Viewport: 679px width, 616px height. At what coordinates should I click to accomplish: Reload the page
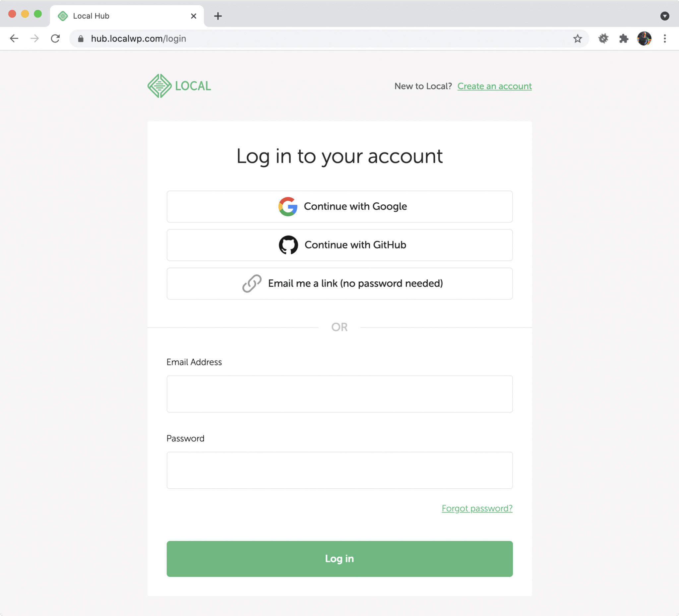point(56,38)
